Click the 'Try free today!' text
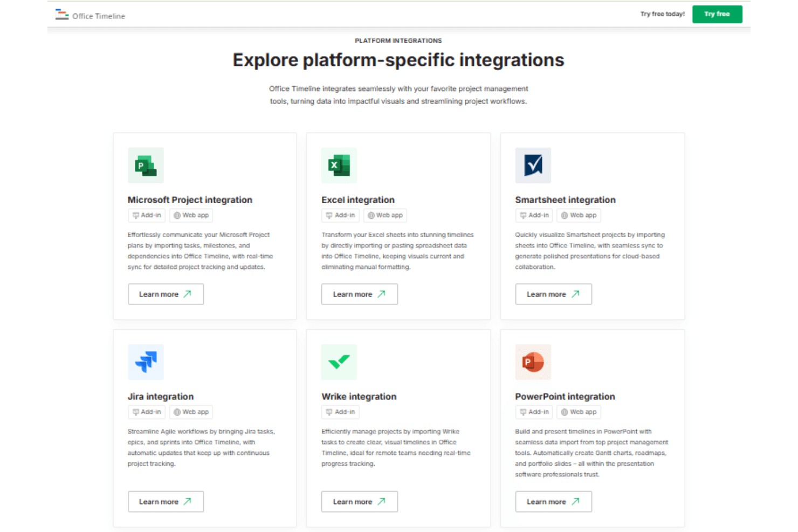798x532 pixels. click(663, 14)
